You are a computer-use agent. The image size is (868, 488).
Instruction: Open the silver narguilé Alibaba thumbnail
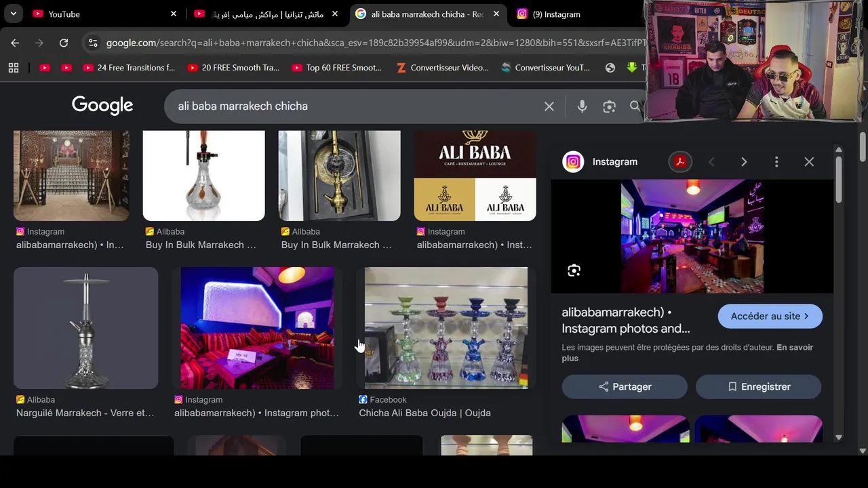[85, 328]
